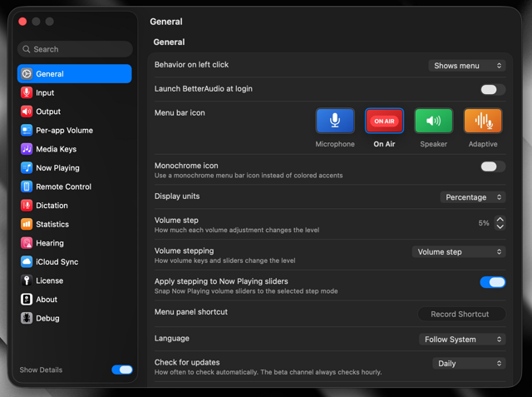Click the Debug bug icon
This screenshot has width=532, height=397.
[27, 318]
